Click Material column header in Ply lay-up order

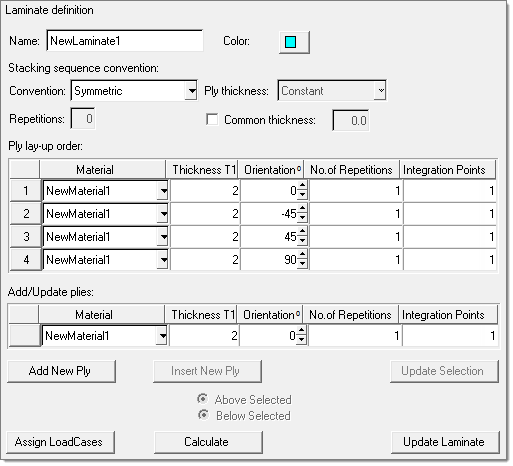pyautogui.click(x=102, y=170)
